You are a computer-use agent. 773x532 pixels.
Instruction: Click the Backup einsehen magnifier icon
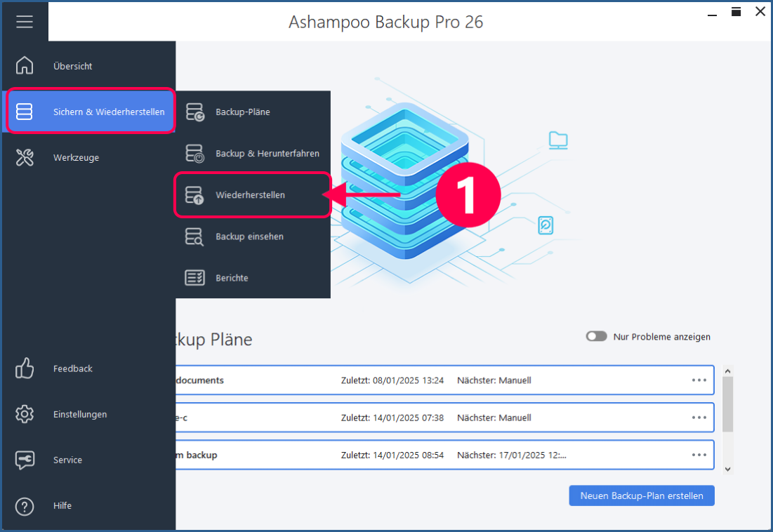(x=194, y=237)
